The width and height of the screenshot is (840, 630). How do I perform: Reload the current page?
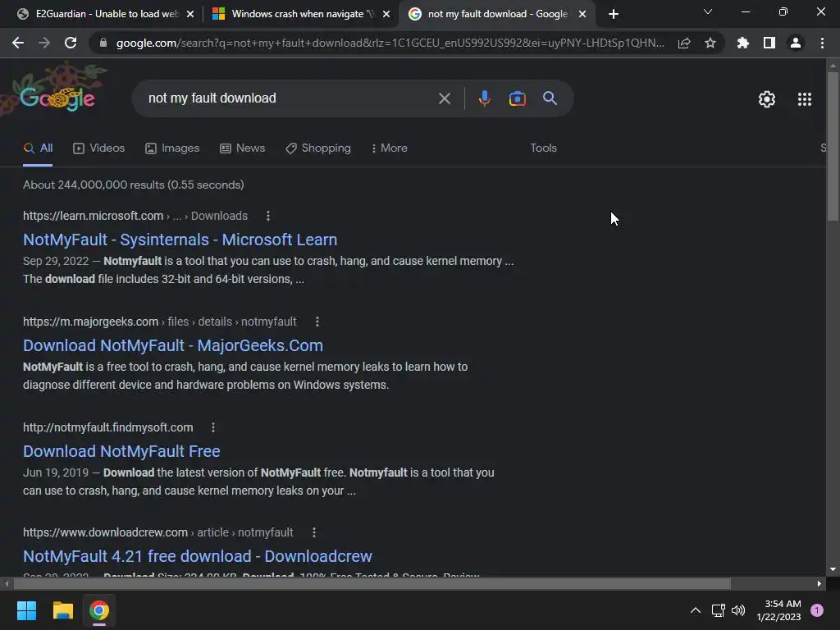[71, 43]
